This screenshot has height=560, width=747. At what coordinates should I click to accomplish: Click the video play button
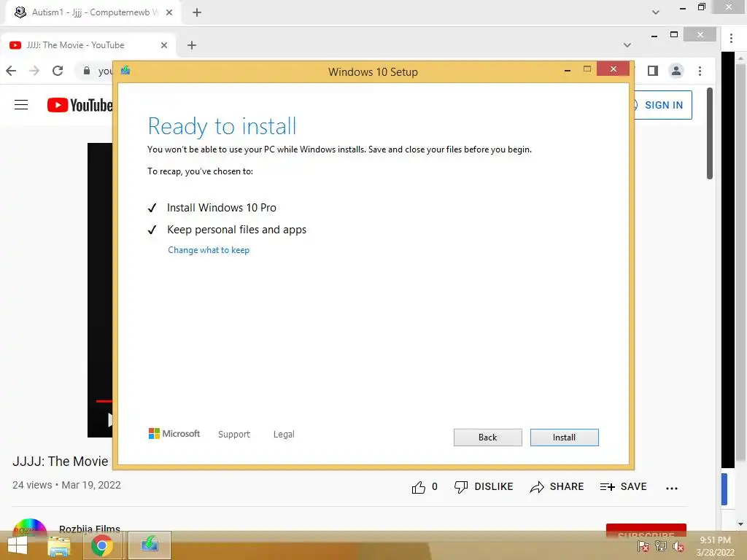point(109,419)
